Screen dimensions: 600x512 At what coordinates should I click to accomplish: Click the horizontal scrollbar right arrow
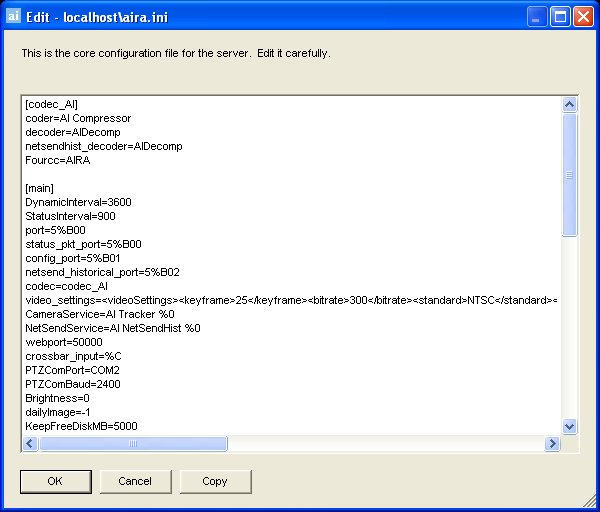point(552,443)
